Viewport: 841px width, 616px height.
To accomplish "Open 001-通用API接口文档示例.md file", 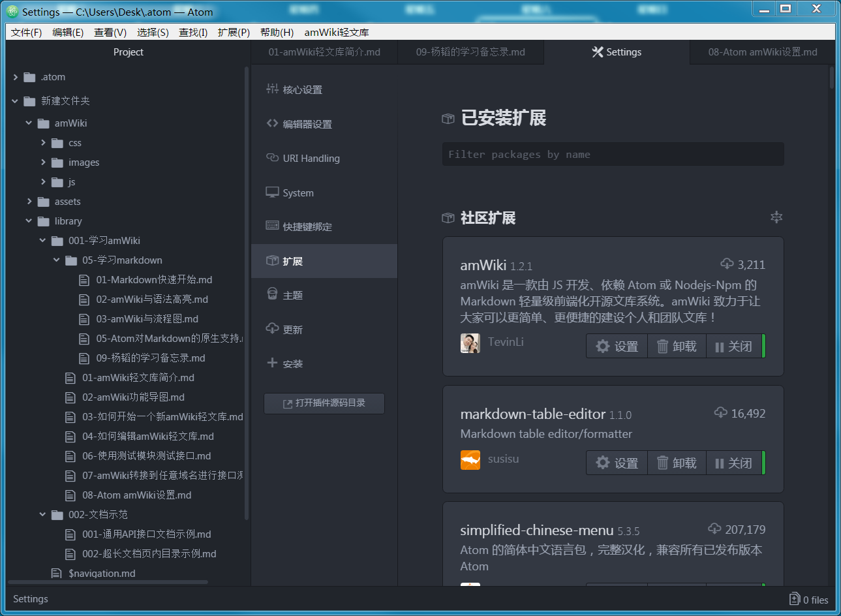I will click(146, 534).
